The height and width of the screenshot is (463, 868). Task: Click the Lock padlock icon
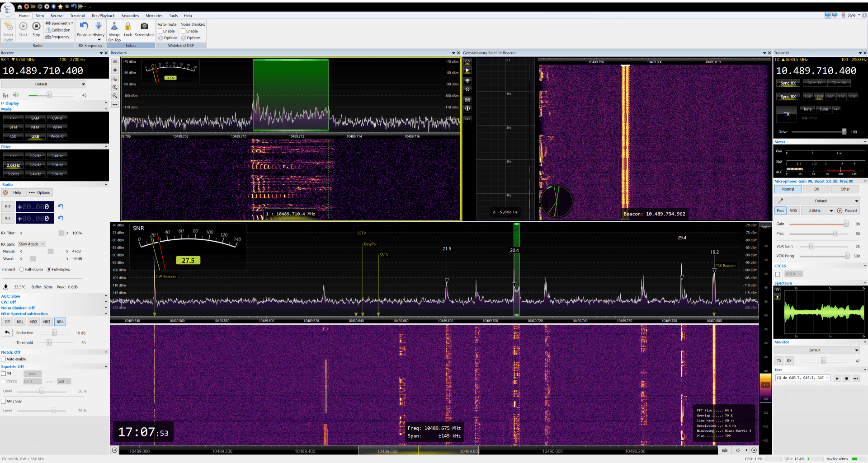[128, 27]
